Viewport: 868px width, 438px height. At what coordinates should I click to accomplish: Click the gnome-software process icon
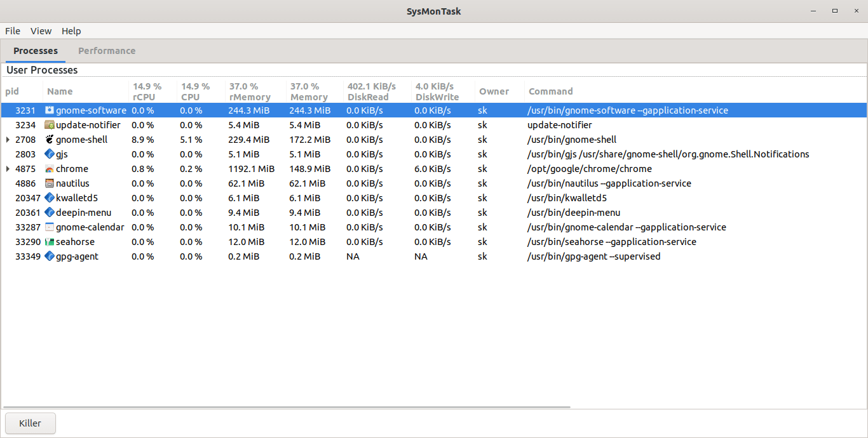pos(50,110)
